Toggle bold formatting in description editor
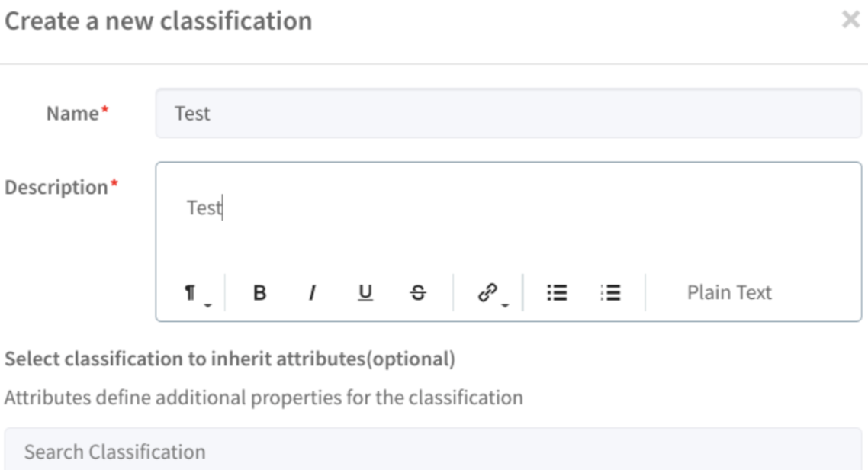Image resolution: width=868 pixels, height=470 pixels. (259, 293)
